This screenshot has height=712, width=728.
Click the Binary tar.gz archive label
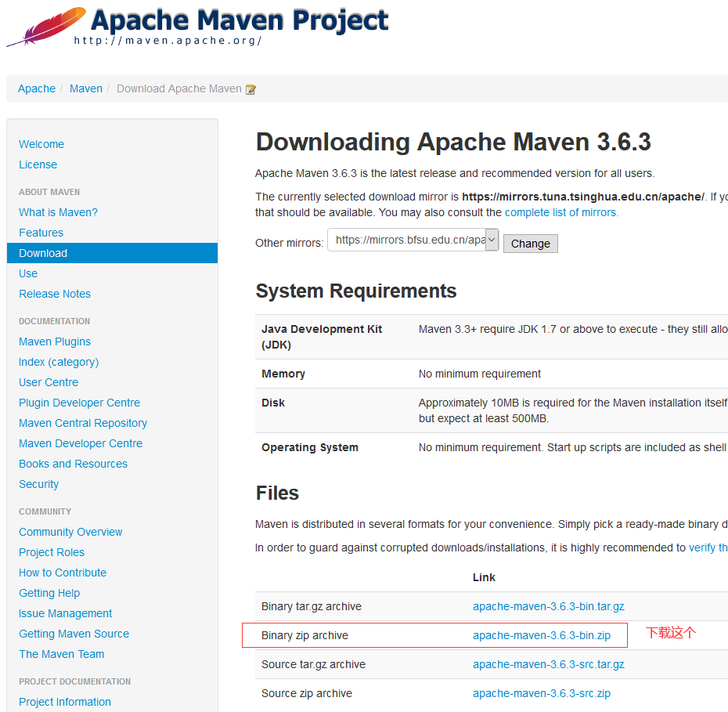coord(311,606)
